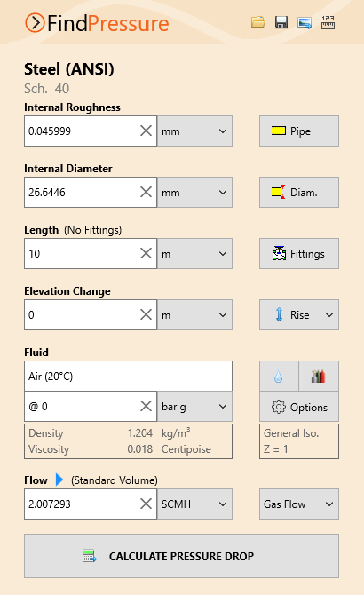Click the Viscosity 0.018 value

[x=140, y=448]
